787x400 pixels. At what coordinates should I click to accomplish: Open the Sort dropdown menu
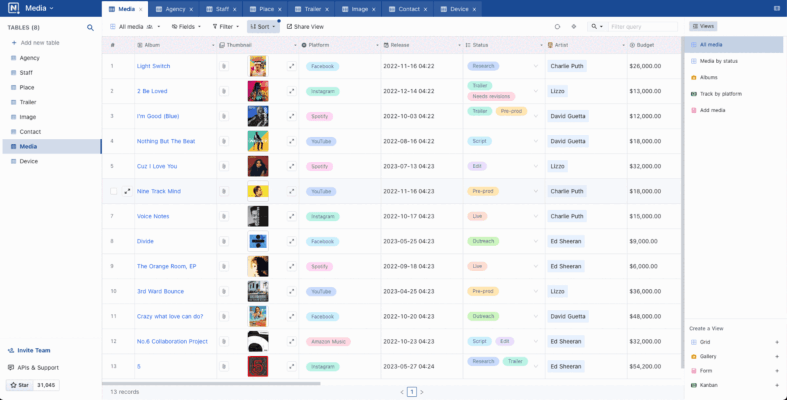click(261, 26)
